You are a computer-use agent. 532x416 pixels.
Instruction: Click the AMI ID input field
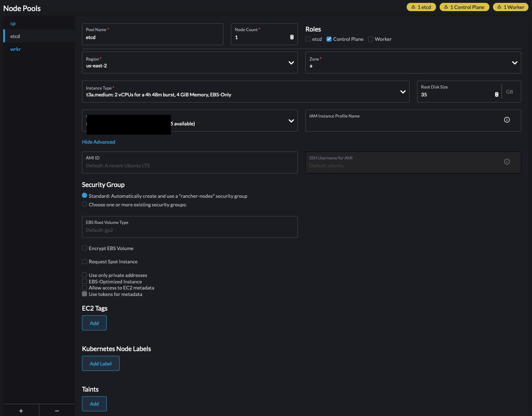click(x=190, y=165)
